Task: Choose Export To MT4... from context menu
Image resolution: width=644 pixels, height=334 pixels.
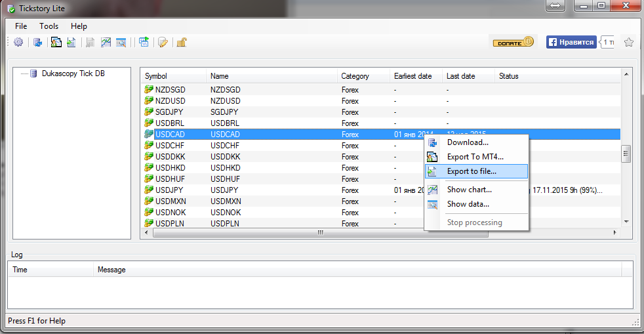Action: click(476, 157)
